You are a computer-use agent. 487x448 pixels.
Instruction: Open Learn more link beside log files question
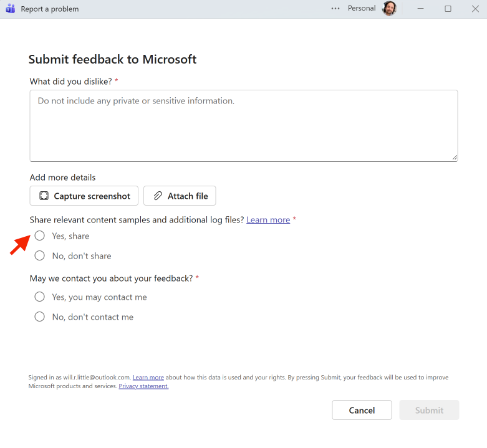pyautogui.click(x=268, y=220)
